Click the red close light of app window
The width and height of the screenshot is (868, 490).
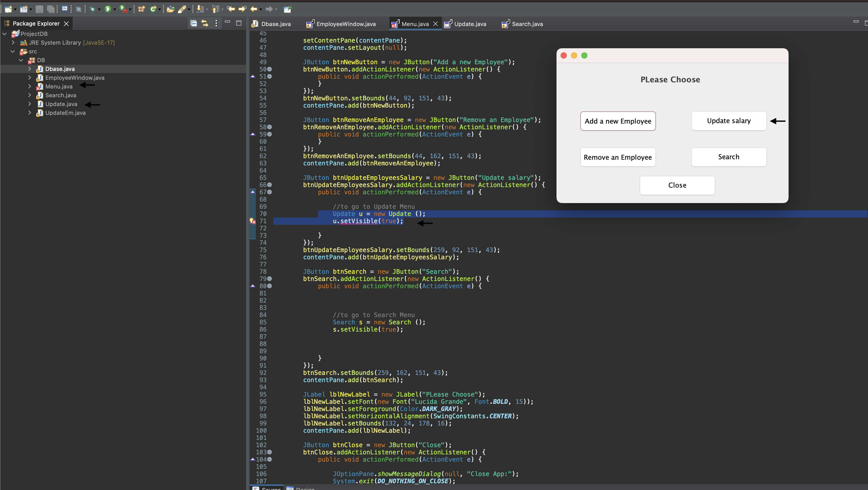[x=564, y=56]
